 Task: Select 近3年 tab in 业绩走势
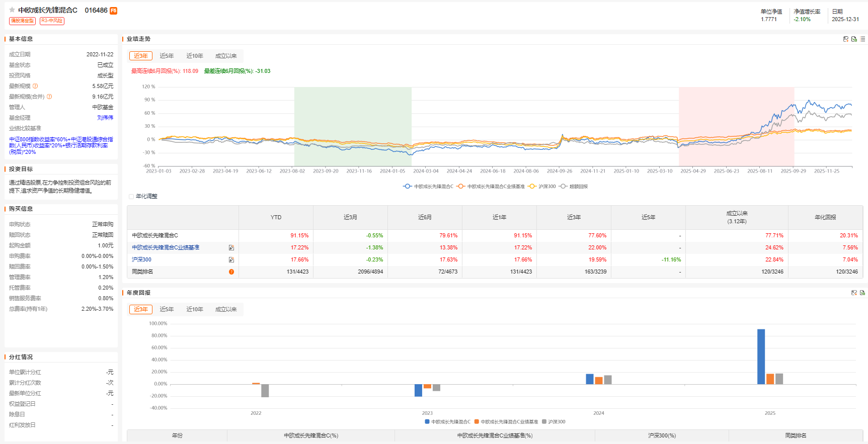pyautogui.click(x=141, y=56)
